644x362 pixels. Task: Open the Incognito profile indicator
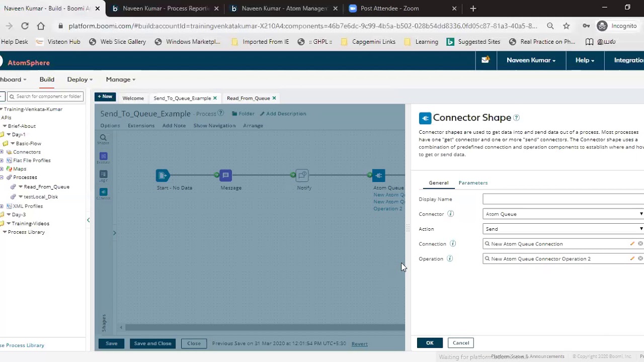click(617, 26)
